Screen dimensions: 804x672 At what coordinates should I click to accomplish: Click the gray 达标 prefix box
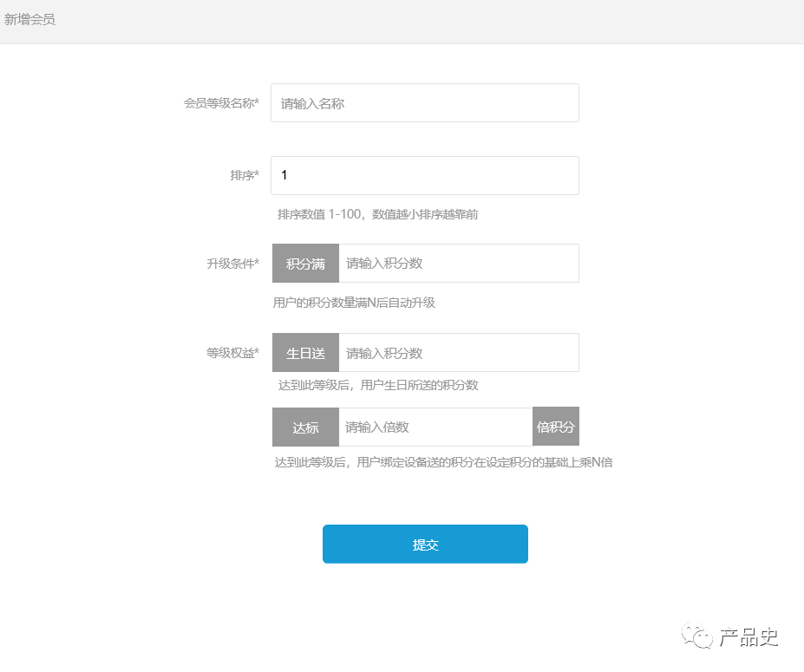[305, 427]
